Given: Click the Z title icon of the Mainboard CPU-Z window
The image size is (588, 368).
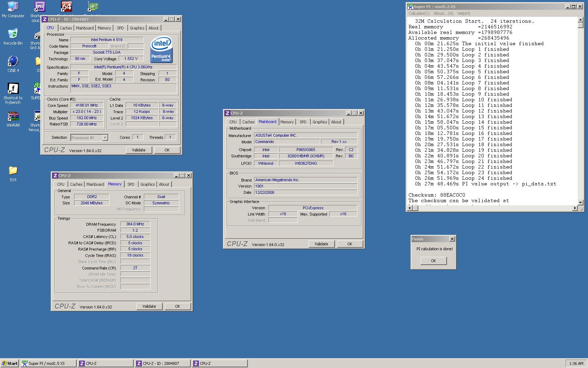Looking at the screenshot, I should pyautogui.click(x=227, y=113).
